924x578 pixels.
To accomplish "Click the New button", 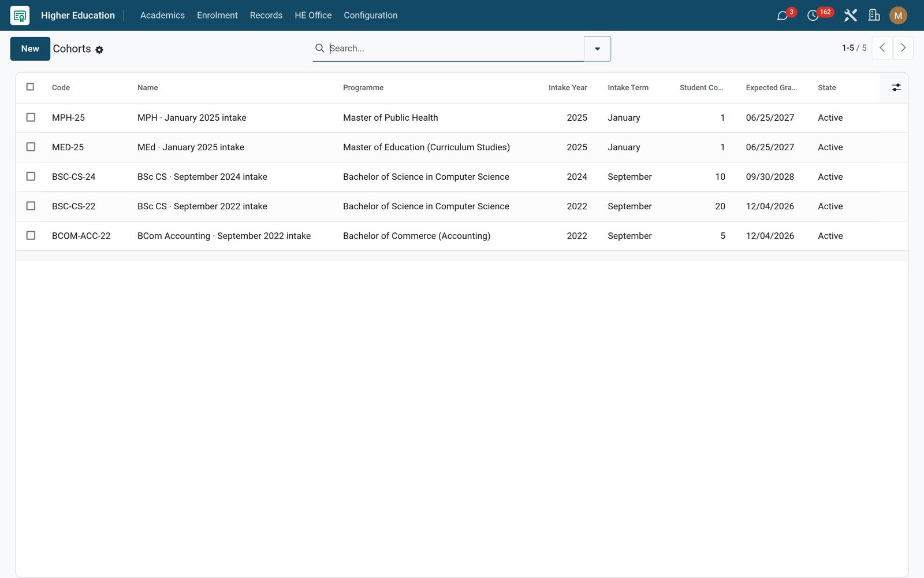I will [x=30, y=49].
